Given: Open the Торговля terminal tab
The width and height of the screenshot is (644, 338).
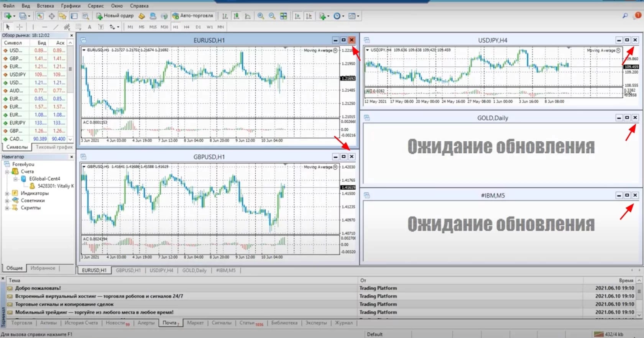Looking at the screenshot, I should click(22, 323).
